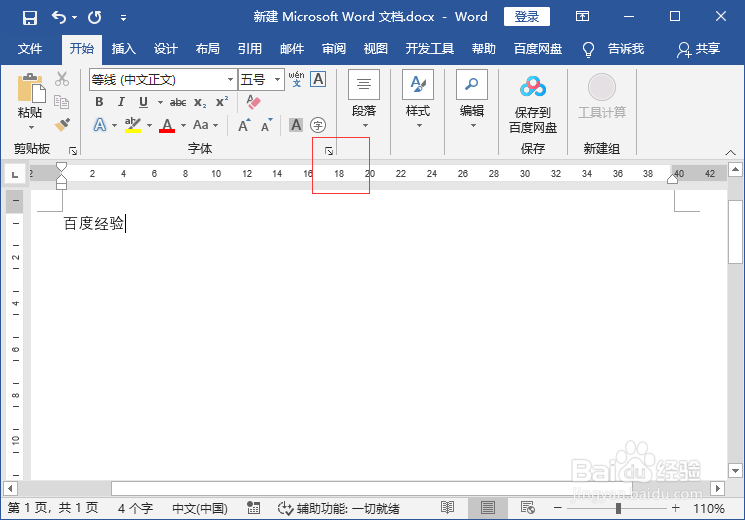Screen dimensions: 745x520
Task: Click the word count 4 个字
Action: [x=136, y=509]
